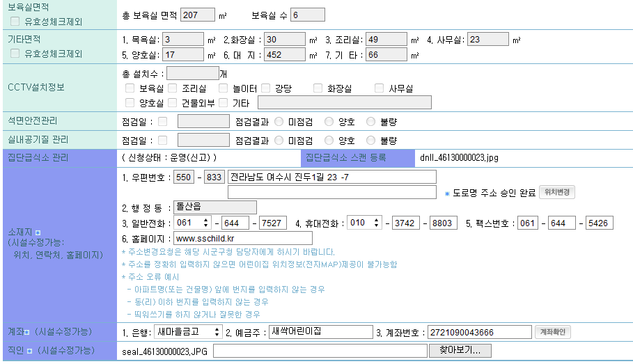Click the 보육실 수 field
633x364 pixels.
point(307,15)
